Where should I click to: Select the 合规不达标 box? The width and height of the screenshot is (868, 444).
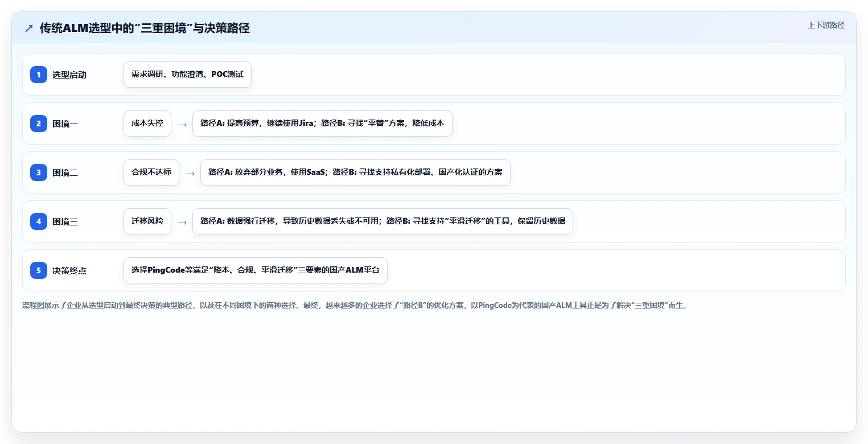(x=151, y=172)
